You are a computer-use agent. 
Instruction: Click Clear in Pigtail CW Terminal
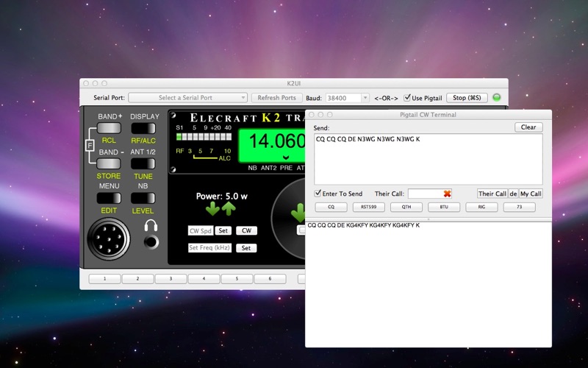[x=528, y=127]
